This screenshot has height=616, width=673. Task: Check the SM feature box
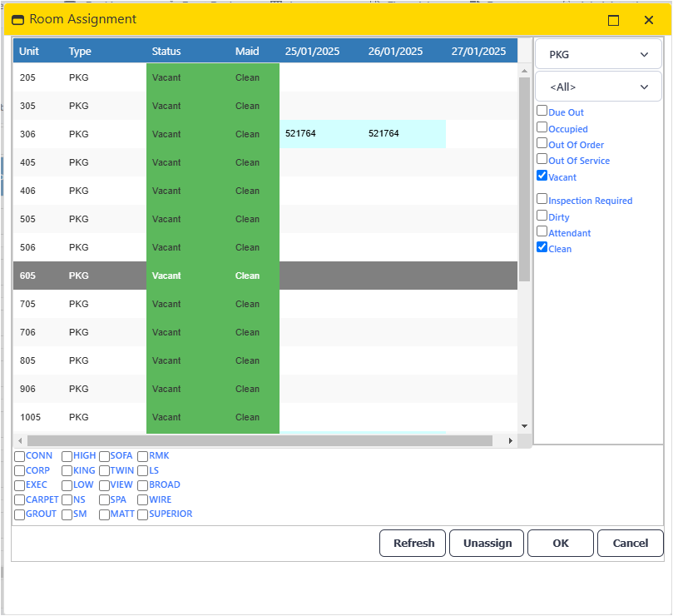coord(67,514)
